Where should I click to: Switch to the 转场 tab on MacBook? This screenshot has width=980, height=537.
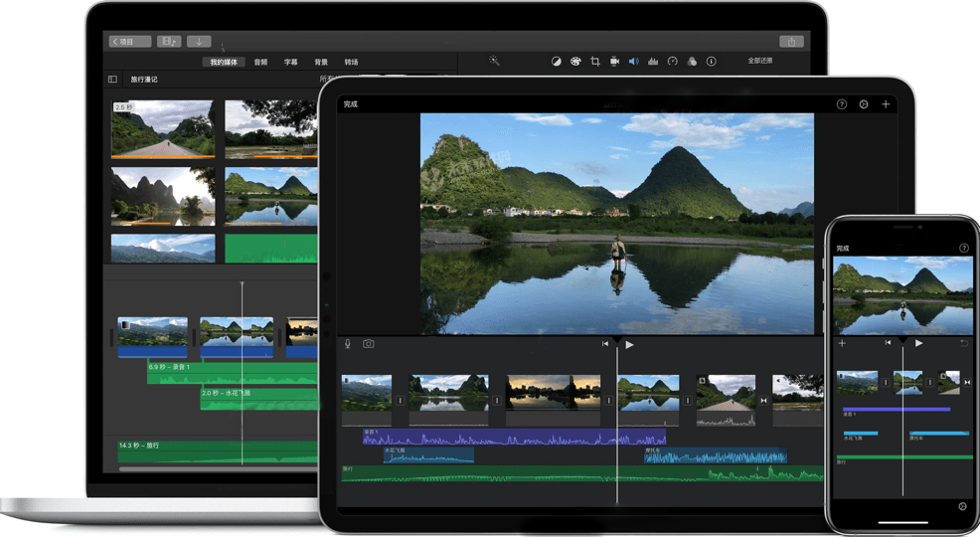[x=351, y=62]
